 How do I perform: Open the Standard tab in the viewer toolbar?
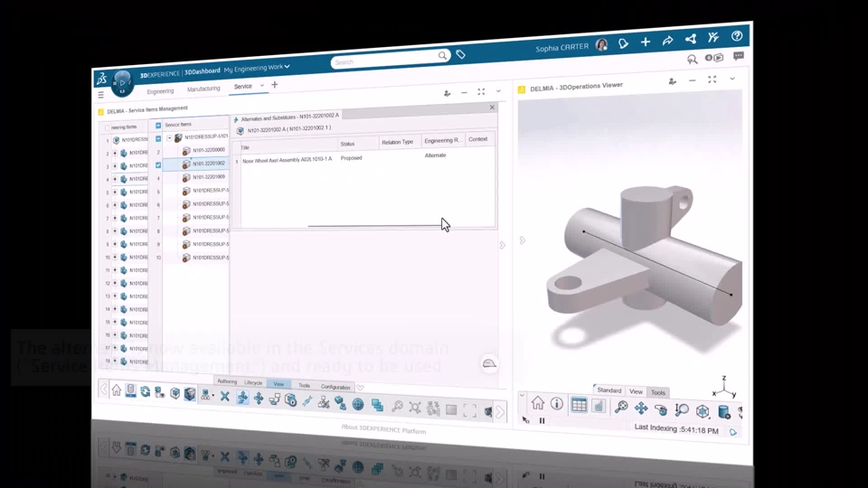tap(609, 390)
